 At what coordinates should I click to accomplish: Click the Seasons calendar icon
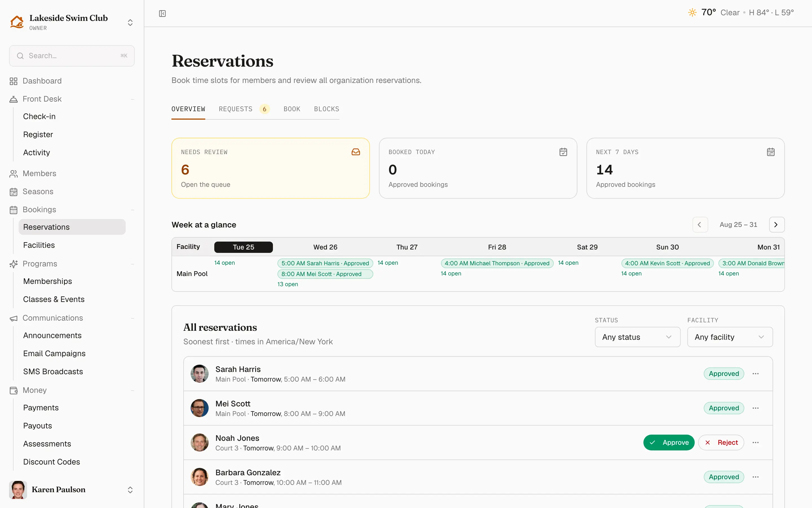click(14, 192)
